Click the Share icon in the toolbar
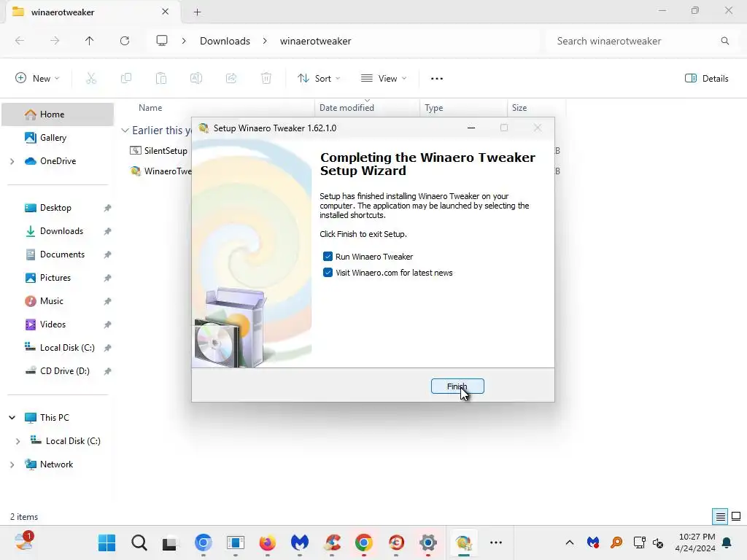Image resolution: width=747 pixels, height=560 pixels. pyautogui.click(x=231, y=79)
